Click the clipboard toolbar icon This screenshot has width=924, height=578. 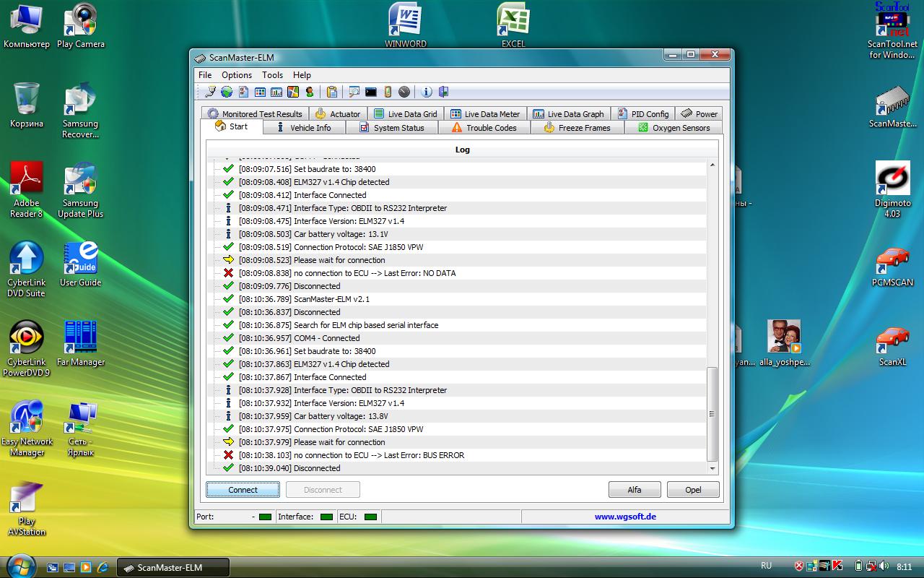(x=332, y=92)
